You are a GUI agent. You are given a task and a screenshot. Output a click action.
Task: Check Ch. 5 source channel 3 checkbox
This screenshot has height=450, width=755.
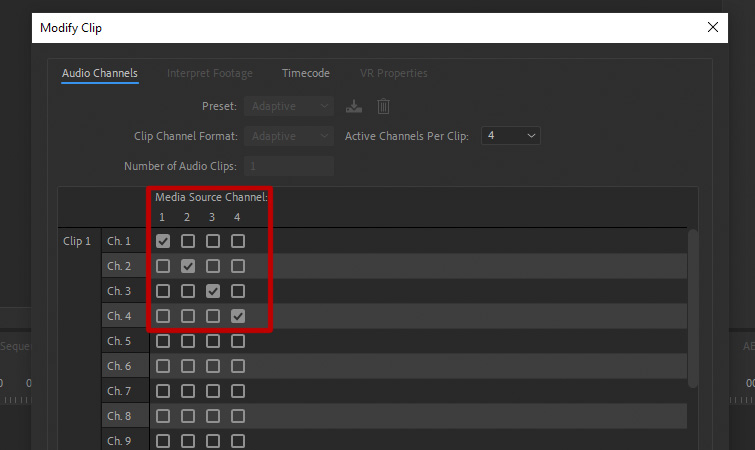[x=213, y=341]
